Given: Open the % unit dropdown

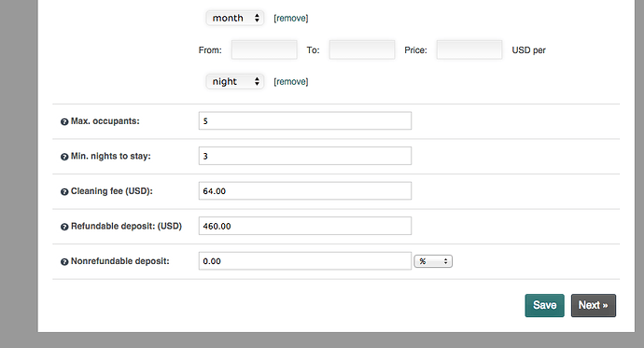Looking at the screenshot, I should tap(433, 261).
